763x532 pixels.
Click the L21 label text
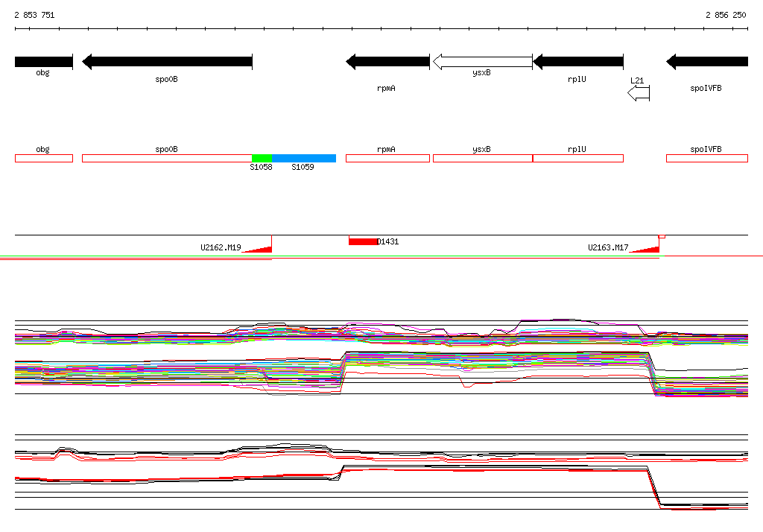point(637,80)
